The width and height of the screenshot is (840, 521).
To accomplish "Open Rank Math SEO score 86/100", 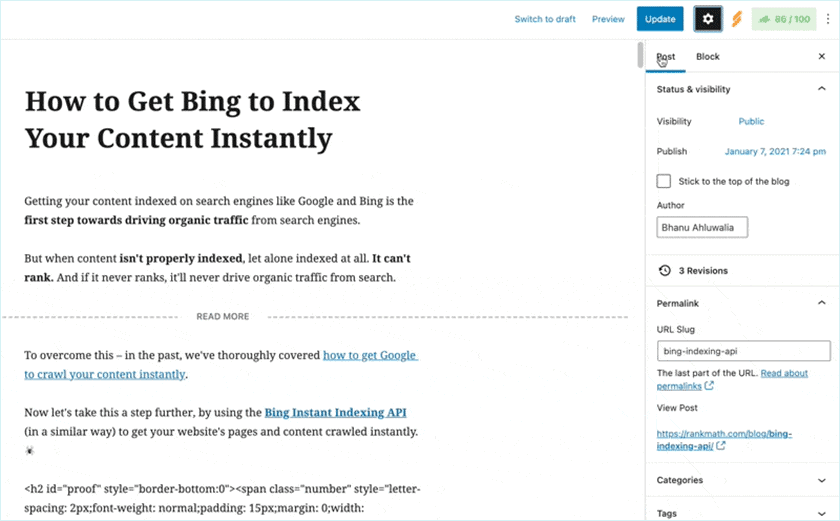I will click(784, 19).
